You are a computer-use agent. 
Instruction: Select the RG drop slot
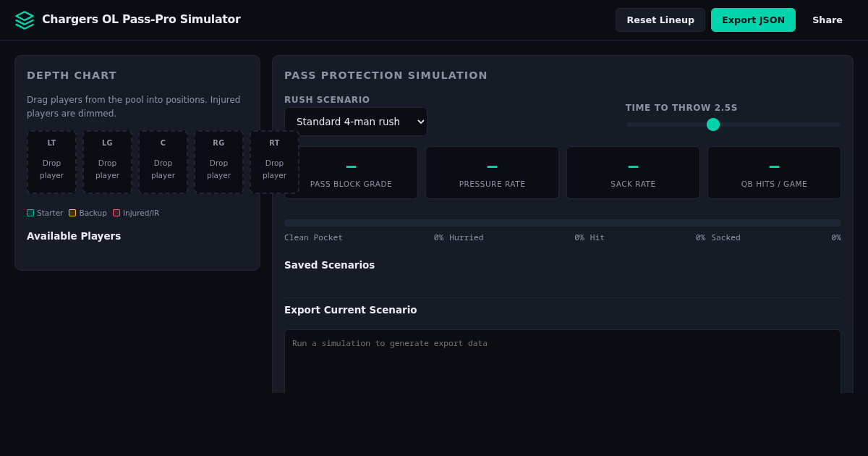(x=218, y=162)
